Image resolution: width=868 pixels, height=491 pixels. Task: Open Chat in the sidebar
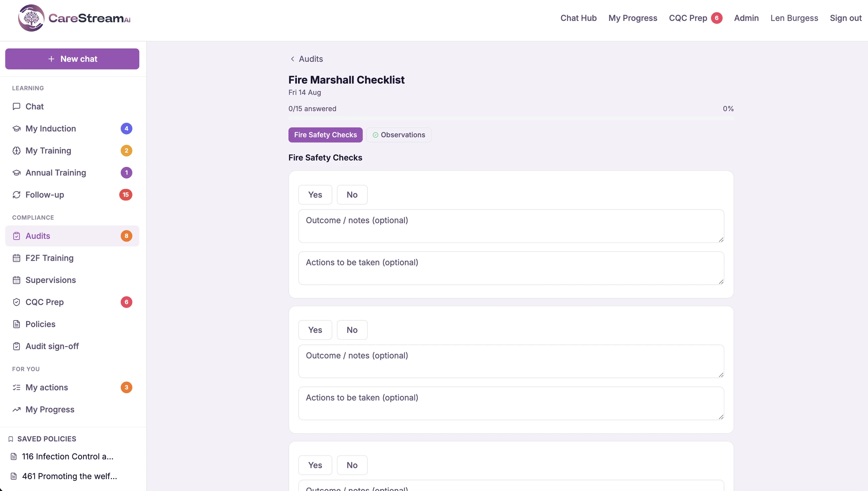point(72,106)
